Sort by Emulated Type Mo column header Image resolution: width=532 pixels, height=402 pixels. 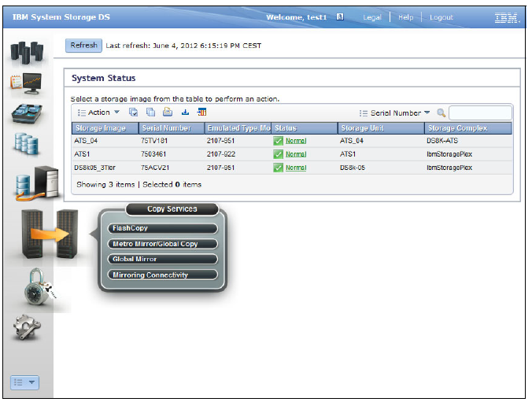tap(238, 128)
